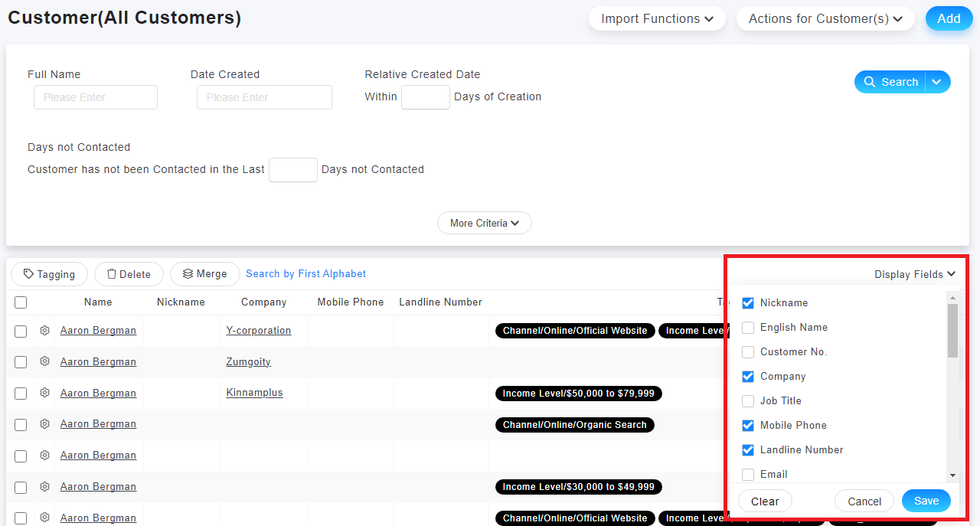
Task: Click the Full Name input field
Action: point(96,97)
